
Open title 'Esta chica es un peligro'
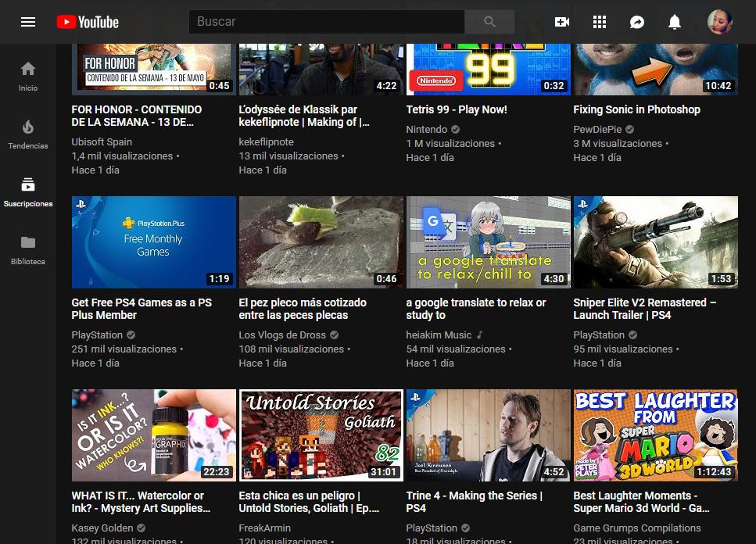pyautogui.click(x=309, y=502)
